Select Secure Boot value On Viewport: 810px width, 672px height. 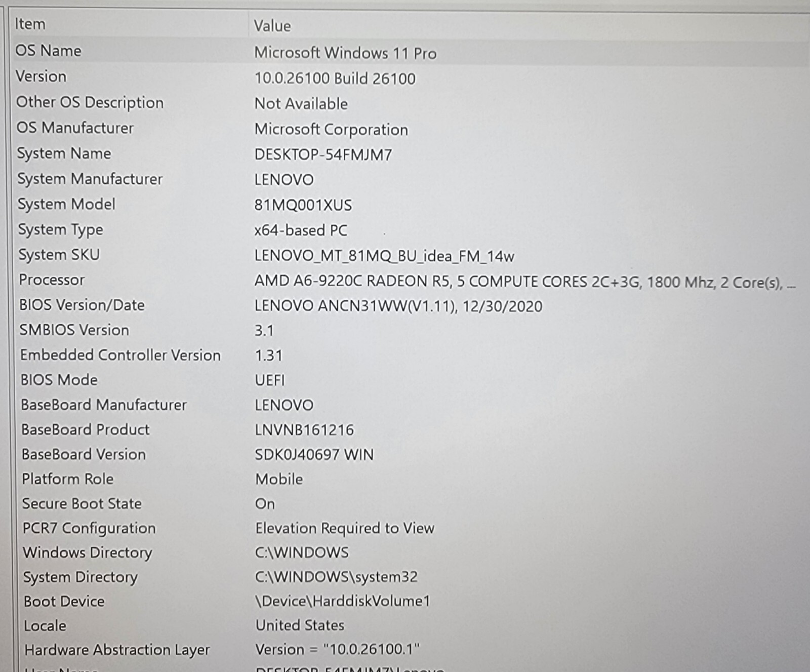[265, 504]
